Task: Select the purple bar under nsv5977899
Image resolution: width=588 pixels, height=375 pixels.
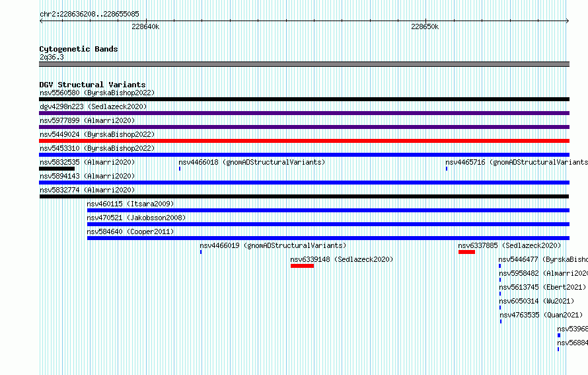Action: click(304, 127)
